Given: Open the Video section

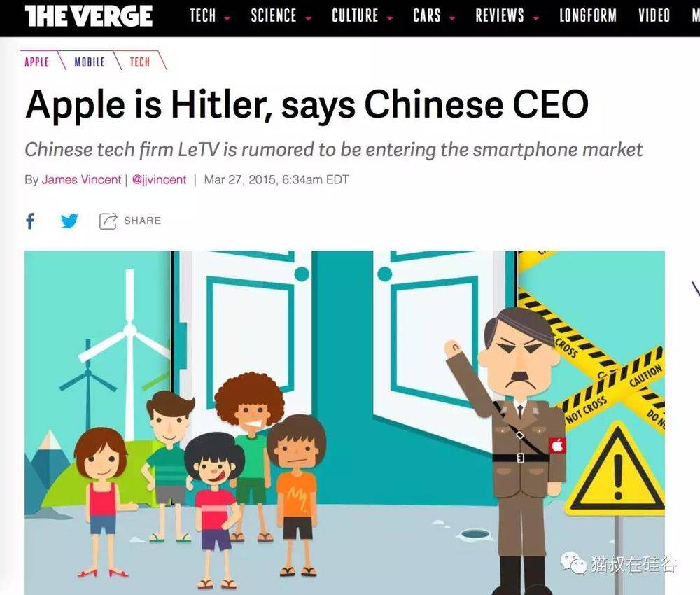Looking at the screenshot, I should [x=654, y=15].
